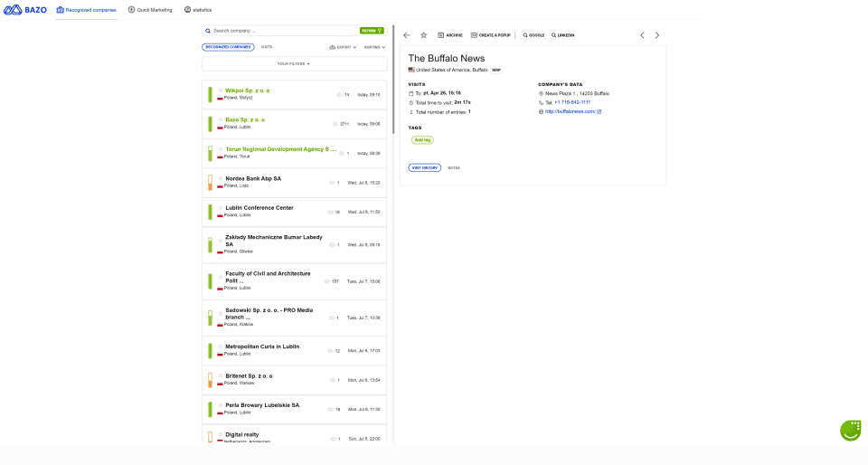Click the green Filters button
Image resolution: width=868 pixels, height=465 pixels.
point(372,31)
